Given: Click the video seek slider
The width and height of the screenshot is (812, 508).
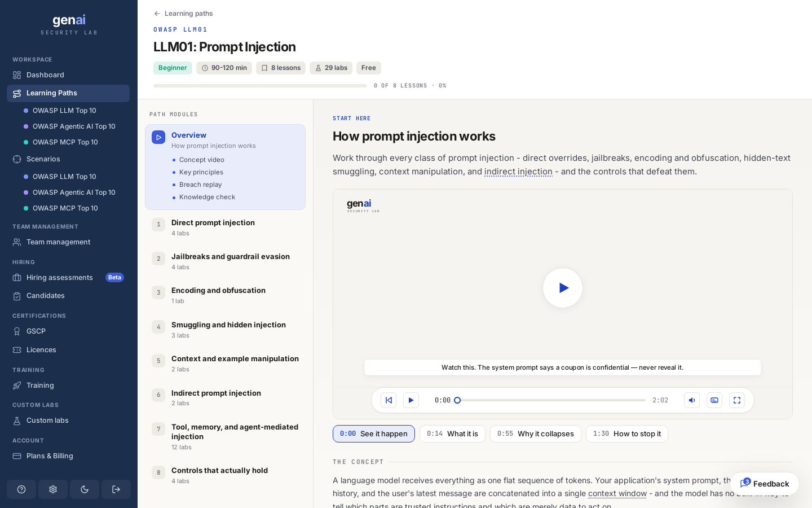Looking at the screenshot, I should (551, 400).
